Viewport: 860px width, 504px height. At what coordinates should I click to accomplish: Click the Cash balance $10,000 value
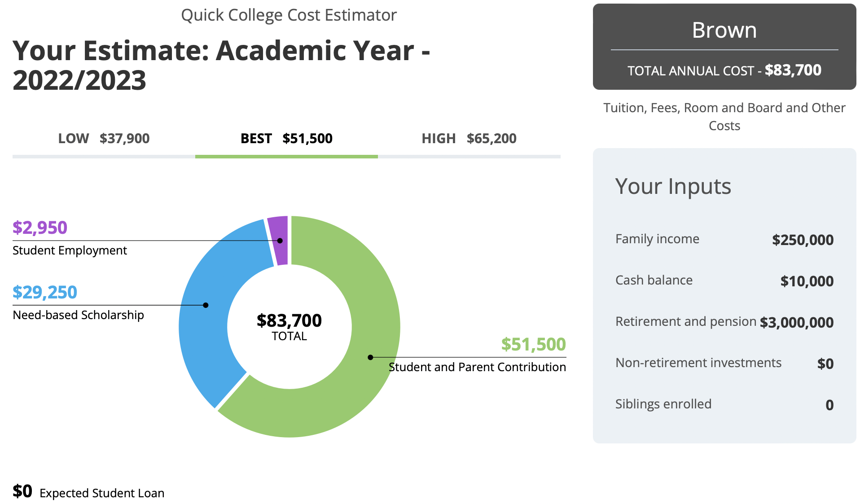(x=807, y=281)
